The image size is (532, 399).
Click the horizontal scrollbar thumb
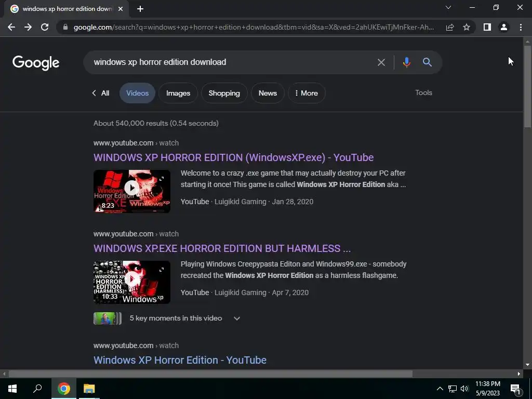[x=210, y=374]
